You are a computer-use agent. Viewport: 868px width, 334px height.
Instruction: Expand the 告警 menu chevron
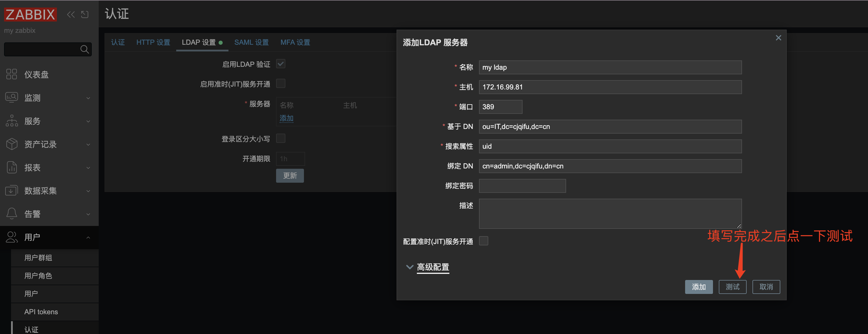[88, 214]
